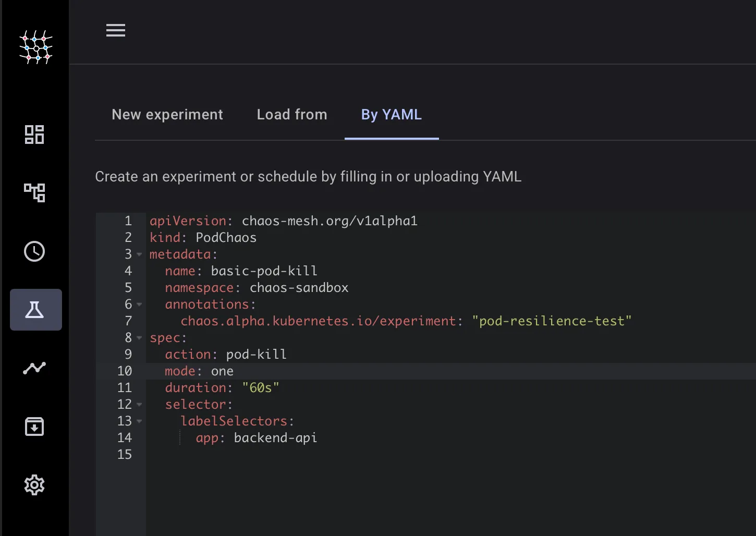Place cursor on empty line 15
The height and width of the screenshot is (536, 756).
(x=451, y=455)
